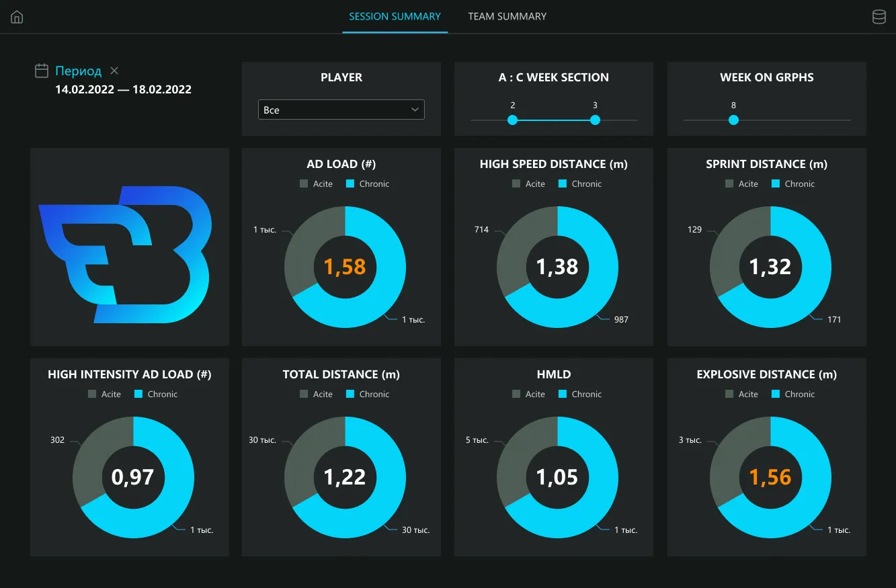The width and height of the screenshot is (896, 588).
Task: Toggle Acite legend in HMLD chart
Action: pos(528,394)
